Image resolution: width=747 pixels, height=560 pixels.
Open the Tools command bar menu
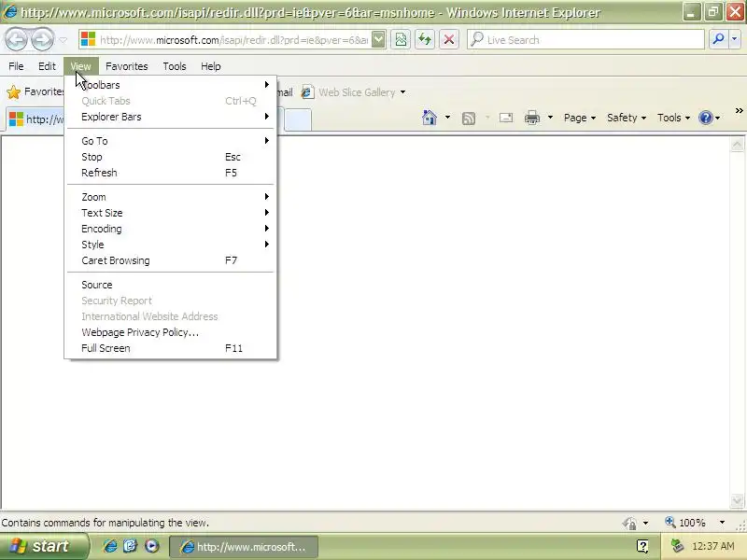(673, 118)
